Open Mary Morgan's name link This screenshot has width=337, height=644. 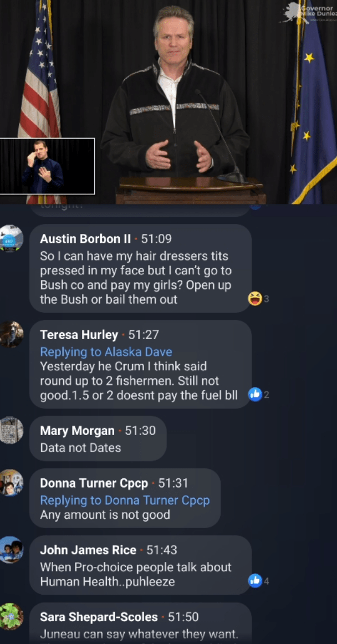click(x=77, y=431)
